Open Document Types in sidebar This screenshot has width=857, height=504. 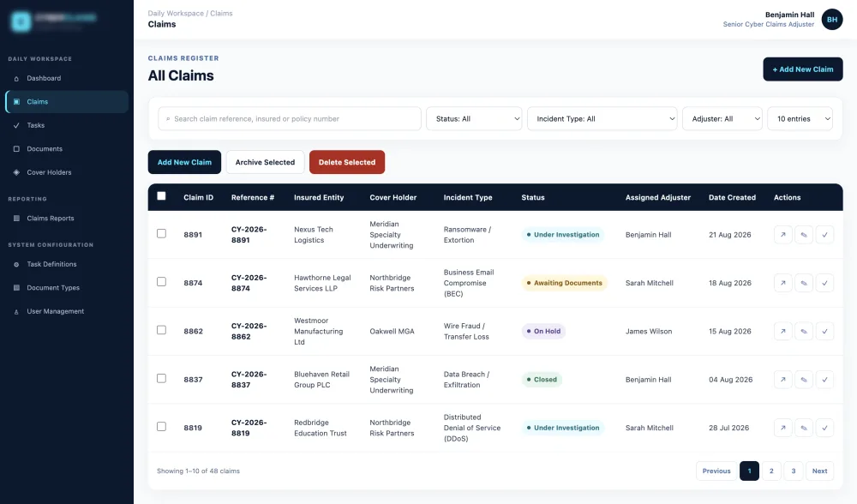pos(67,287)
